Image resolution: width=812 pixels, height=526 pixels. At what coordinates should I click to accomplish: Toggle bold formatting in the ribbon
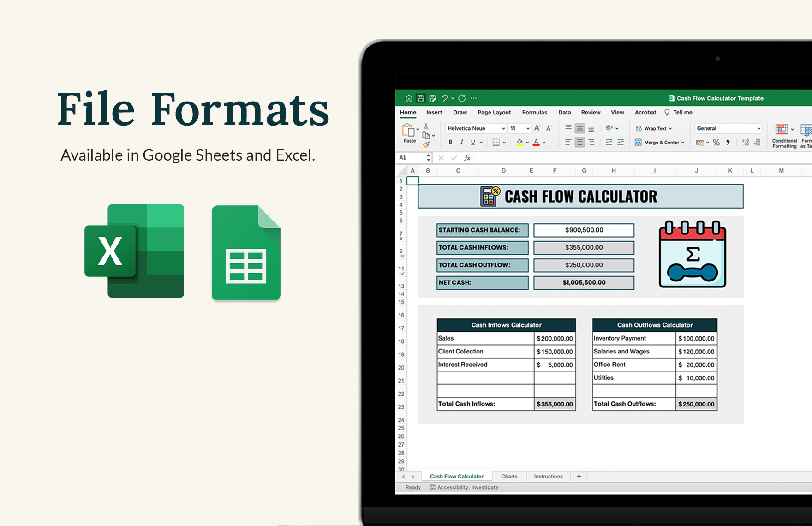450,142
